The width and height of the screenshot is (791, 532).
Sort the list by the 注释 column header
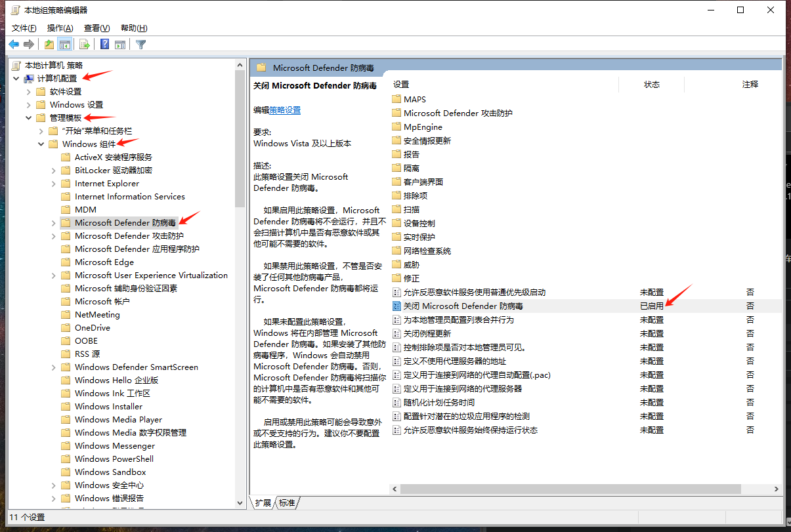click(750, 85)
